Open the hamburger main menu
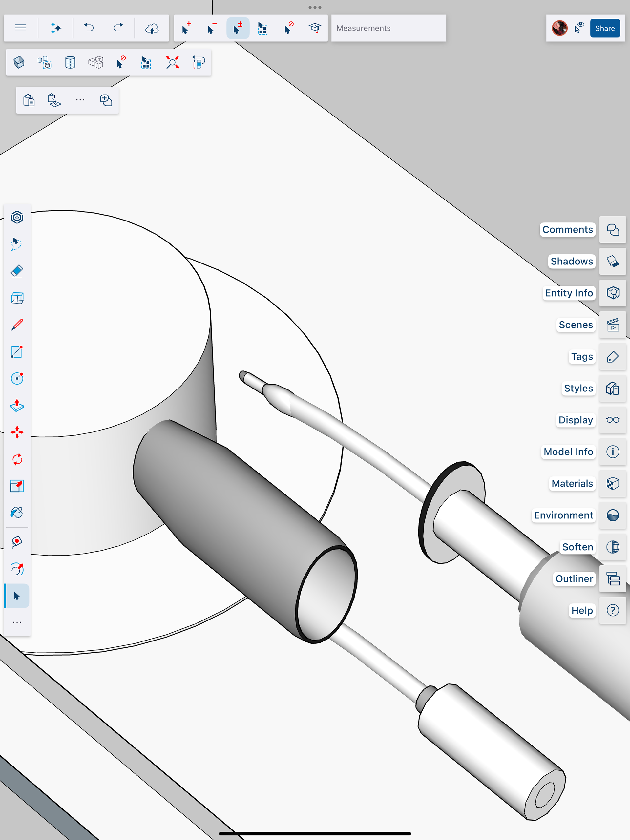 21,28
